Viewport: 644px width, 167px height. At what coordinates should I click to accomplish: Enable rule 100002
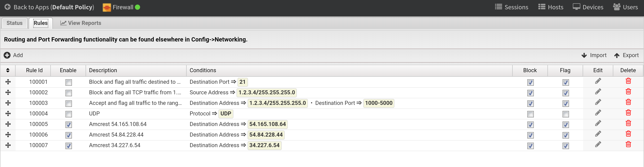pos(68,93)
